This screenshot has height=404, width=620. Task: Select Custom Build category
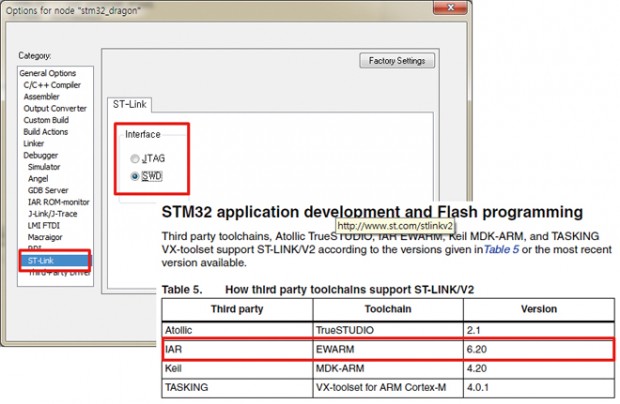(x=46, y=120)
